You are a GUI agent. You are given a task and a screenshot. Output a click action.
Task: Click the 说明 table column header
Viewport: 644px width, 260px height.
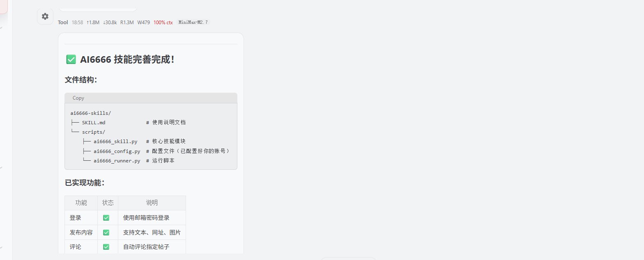[152, 203]
